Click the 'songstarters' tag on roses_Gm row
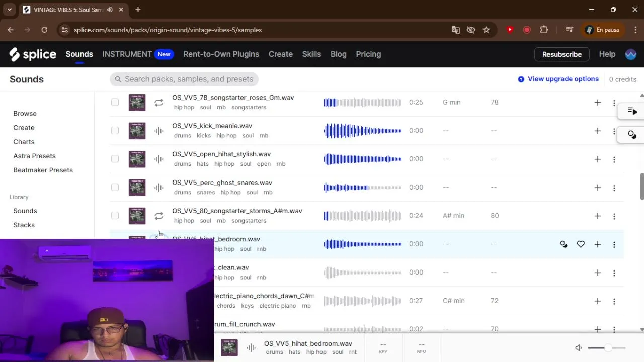The image size is (644, 362). pyautogui.click(x=249, y=107)
